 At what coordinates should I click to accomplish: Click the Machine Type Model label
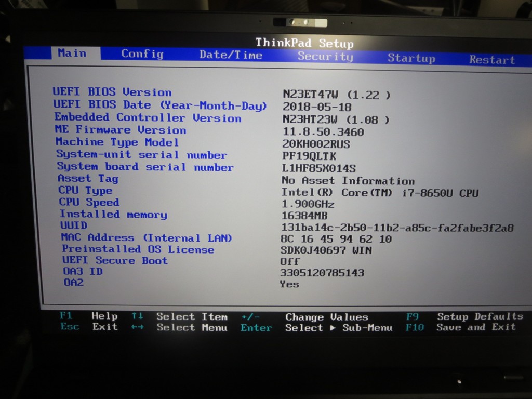click(117, 142)
